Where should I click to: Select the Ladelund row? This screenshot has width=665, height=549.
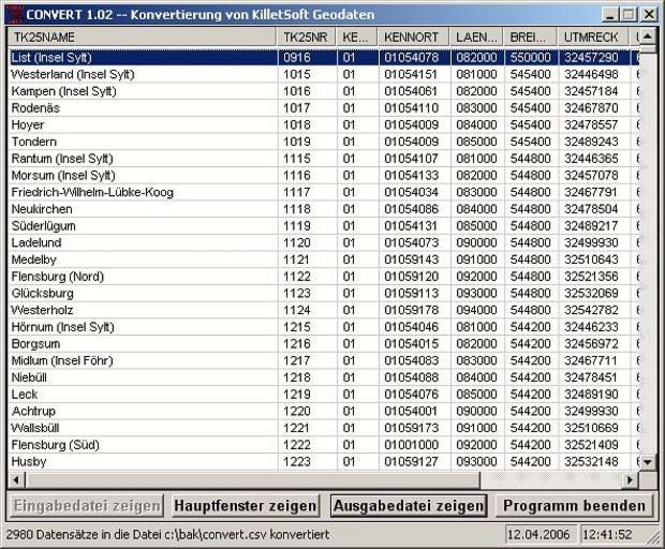click(x=323, y=243)
